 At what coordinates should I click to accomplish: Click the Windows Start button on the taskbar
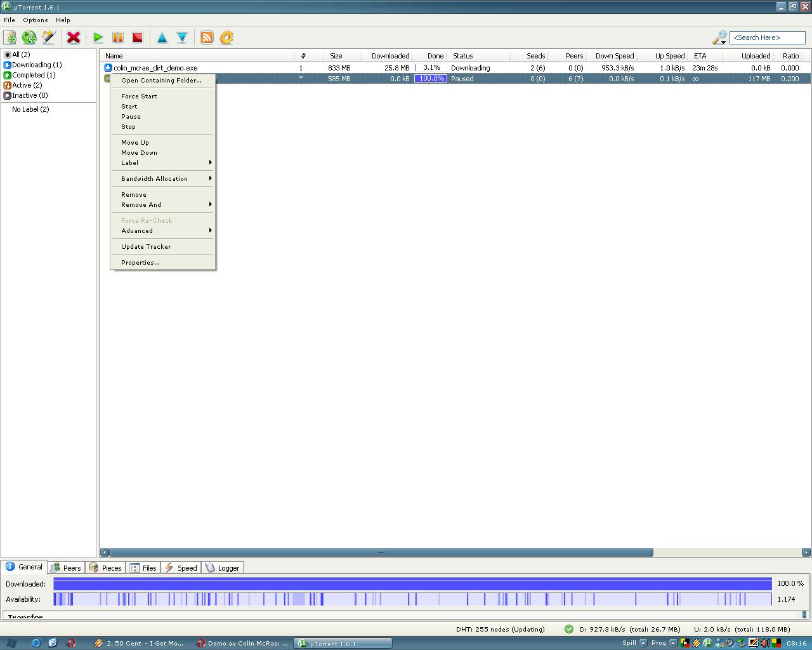click(x=11, y=643)
